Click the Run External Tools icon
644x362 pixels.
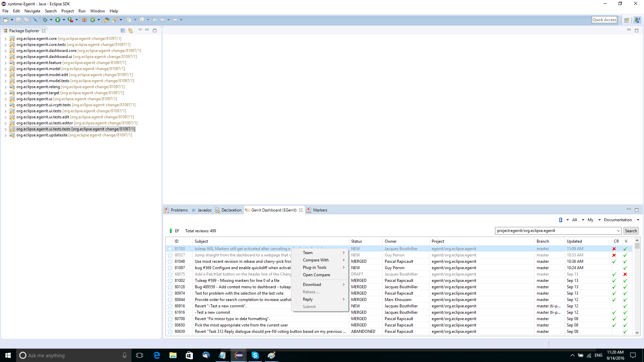coord(70,20)
